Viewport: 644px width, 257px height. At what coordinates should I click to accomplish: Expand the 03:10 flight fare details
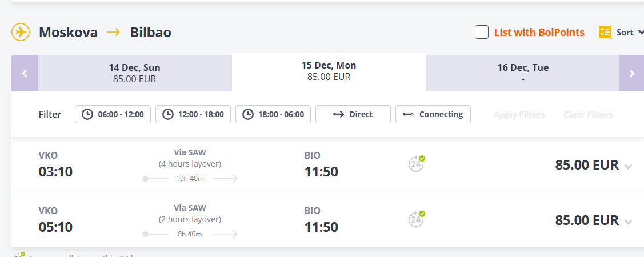tap(629, 166)
